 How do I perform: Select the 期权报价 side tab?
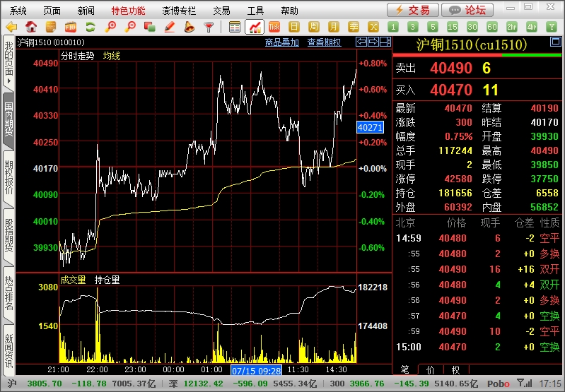click(x=8, y=178)
